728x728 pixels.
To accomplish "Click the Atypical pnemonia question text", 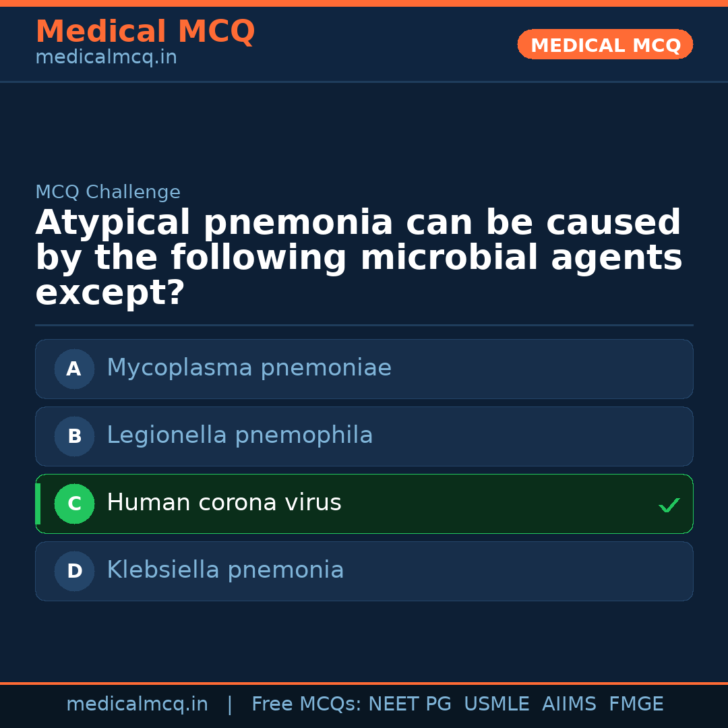I will 359,257.
